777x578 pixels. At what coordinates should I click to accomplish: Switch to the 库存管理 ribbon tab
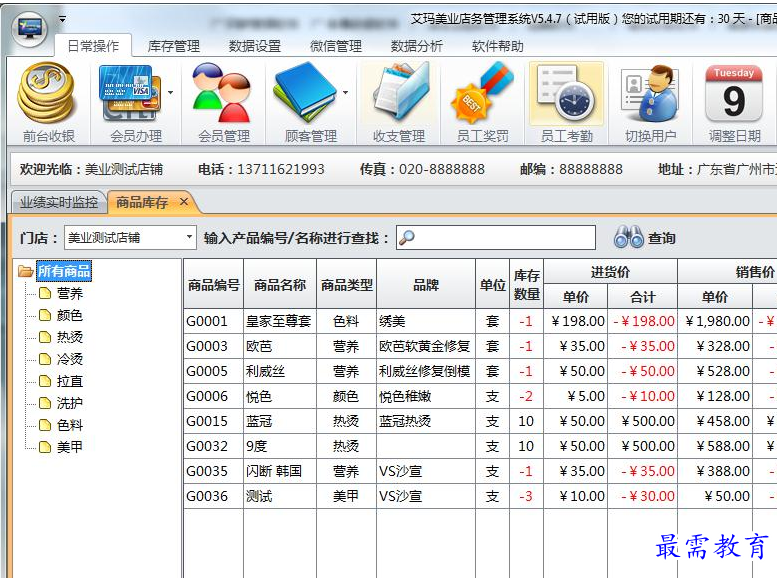(173, 46)
